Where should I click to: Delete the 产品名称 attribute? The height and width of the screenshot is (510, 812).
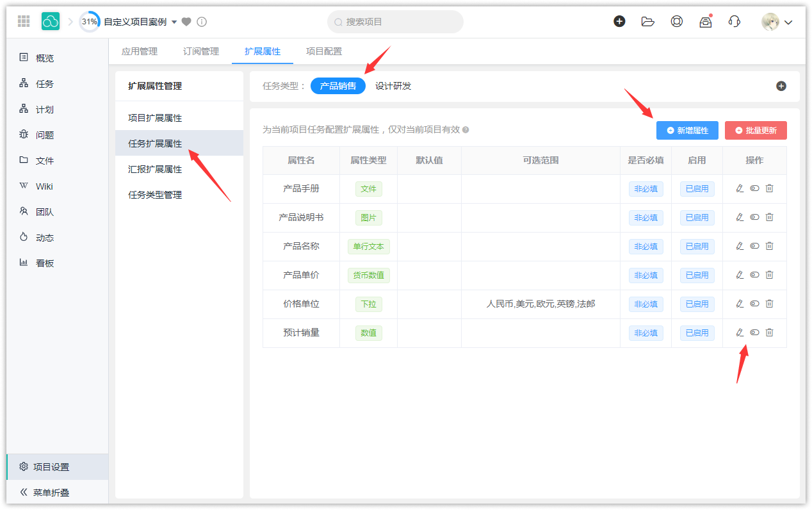coord(770,246)
